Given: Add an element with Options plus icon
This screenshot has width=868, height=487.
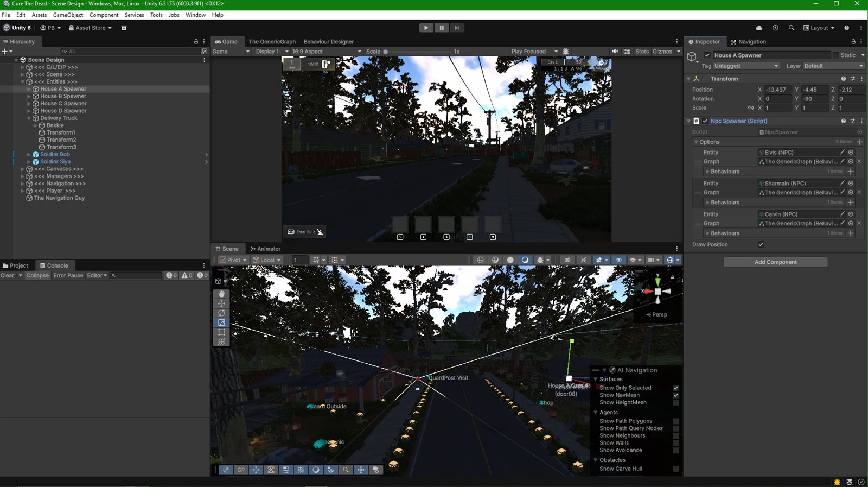Looking at the screenshot, I should (859, 142).
